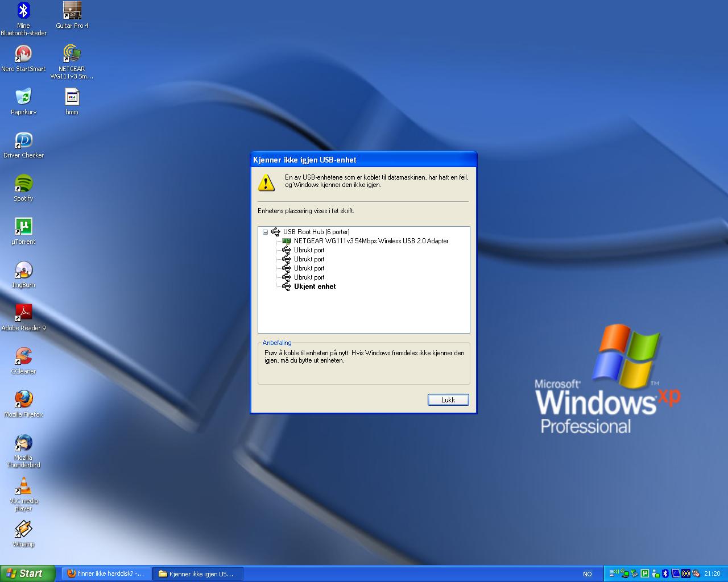Select NETGEAR WG111v3 54Mbps Wireless adapter entry
The height and width of the screenshot is (582, 728).
[x=371, y=241]
